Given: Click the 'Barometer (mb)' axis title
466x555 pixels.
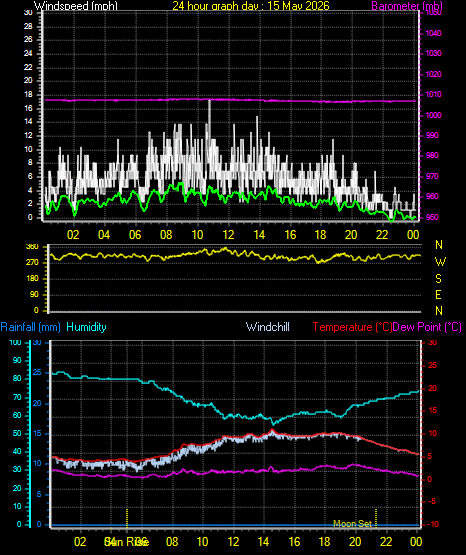Looking at the screenshot, I should (x=407, y=6).
